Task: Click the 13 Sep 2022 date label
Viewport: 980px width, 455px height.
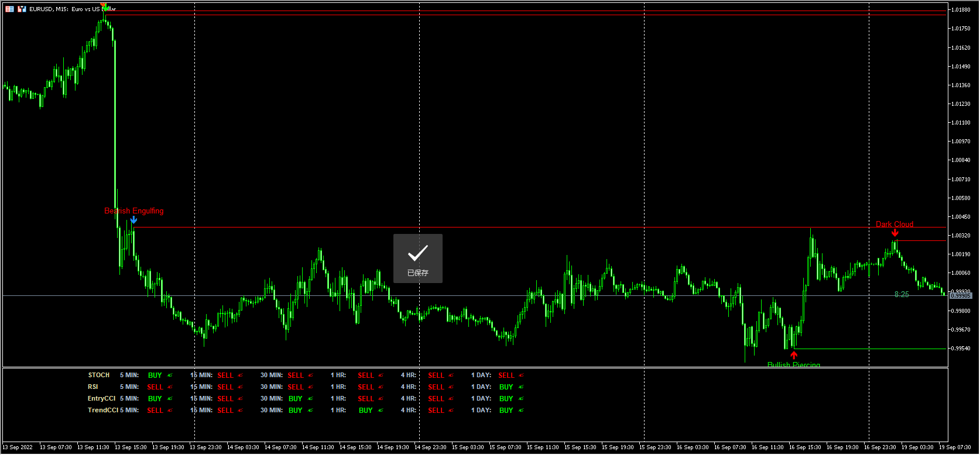Action: (18, 447)
